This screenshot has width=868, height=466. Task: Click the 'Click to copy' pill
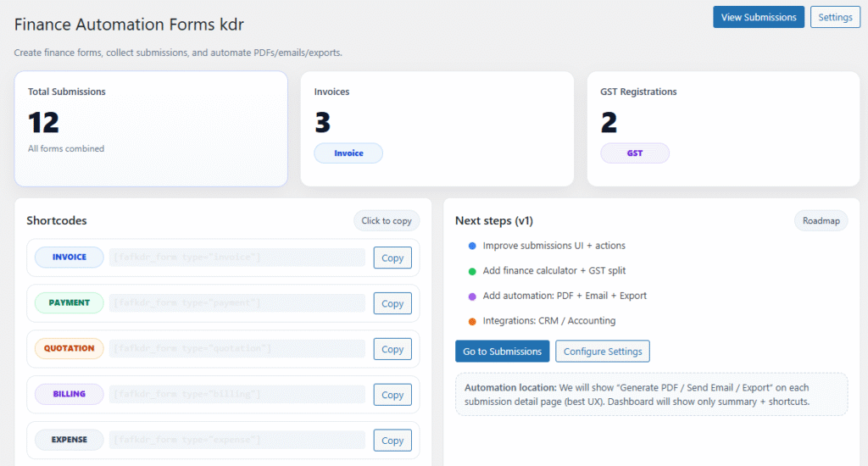coord(387,220)
